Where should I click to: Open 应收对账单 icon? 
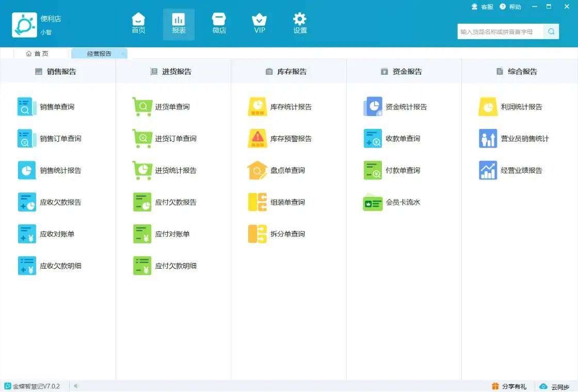[x=27, y=234]
